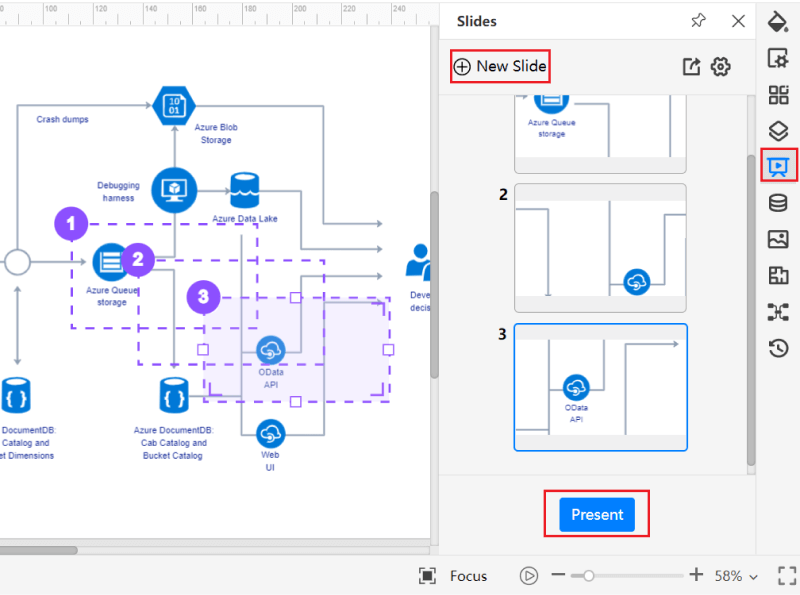Click the horizontal canvas scrollbar

[x=39, y=550]
